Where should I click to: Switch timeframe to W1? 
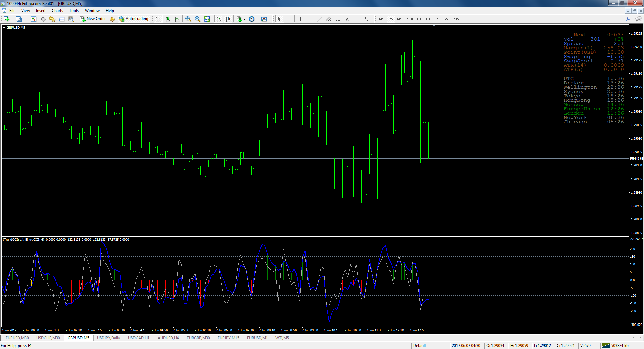pos(447,19)
